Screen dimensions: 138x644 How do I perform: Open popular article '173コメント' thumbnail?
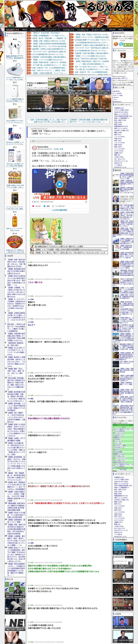[123, 548]
